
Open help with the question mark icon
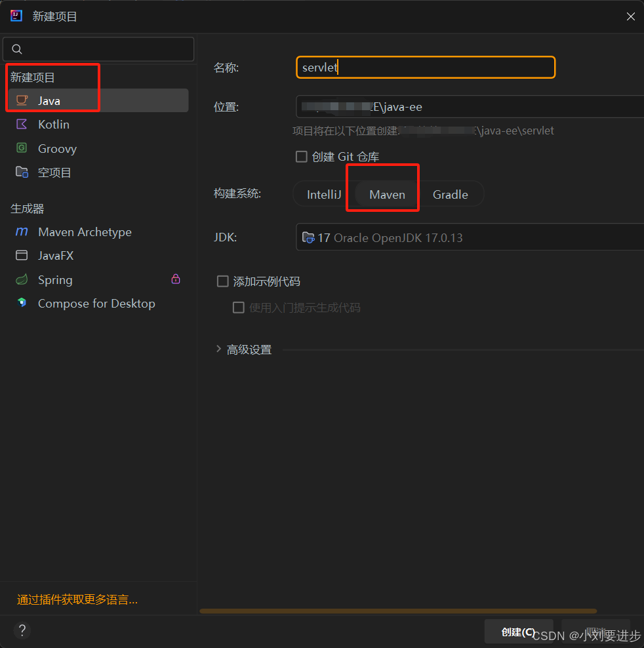point(22,631)
